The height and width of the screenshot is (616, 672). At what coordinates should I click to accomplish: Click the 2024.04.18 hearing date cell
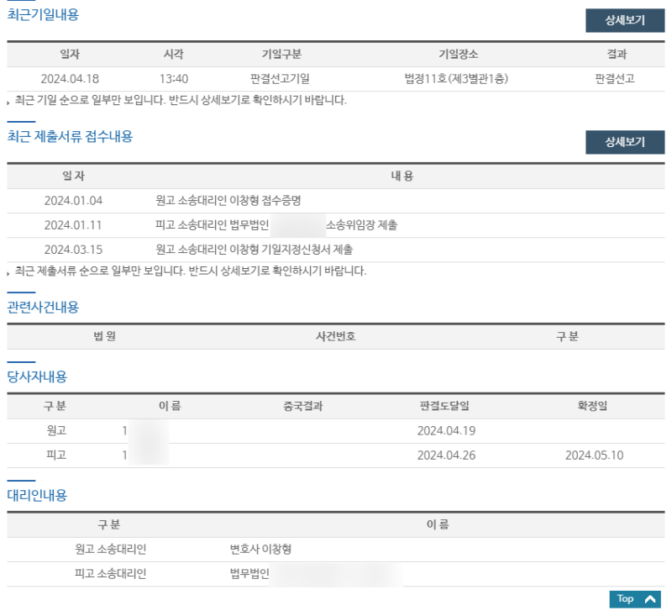click(x=70, y=79)
